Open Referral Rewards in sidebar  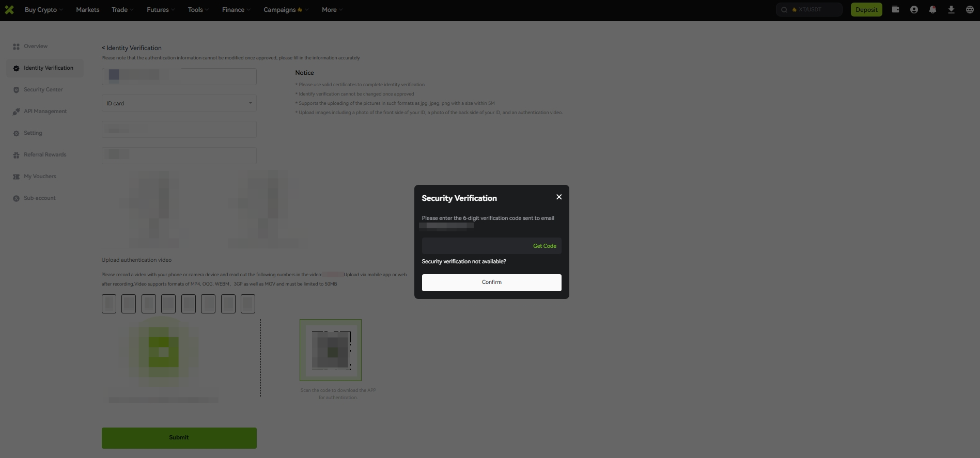point(45,155)
